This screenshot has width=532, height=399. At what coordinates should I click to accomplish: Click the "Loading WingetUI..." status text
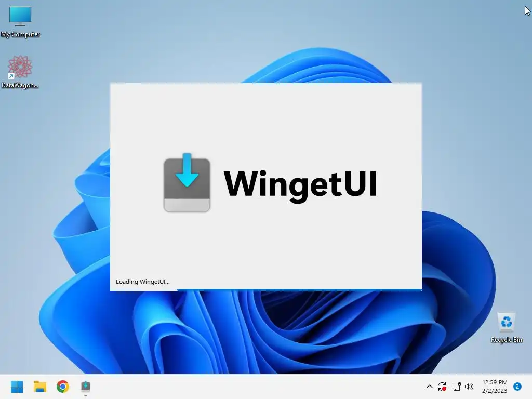pyautogui.click(x=142, y=282)
